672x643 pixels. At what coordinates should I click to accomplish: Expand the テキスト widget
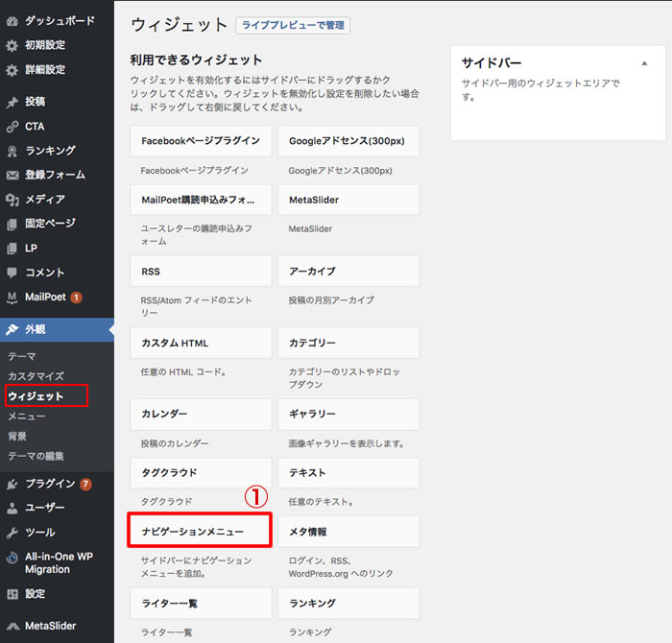pyautogui.click(x=348, y=473)
